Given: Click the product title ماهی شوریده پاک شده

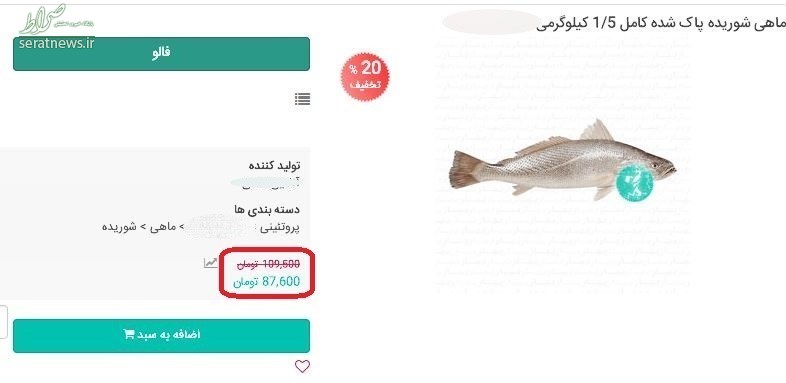Looking at the screenshot, I should (x=661, y=24).
